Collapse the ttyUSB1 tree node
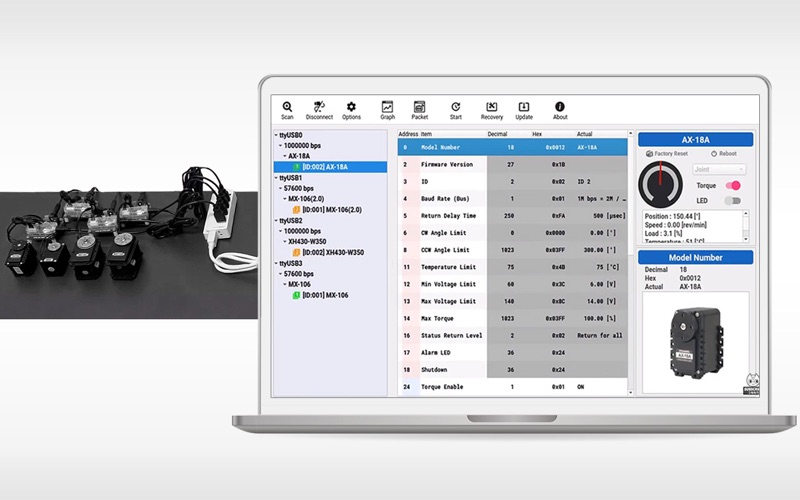This screenshot has height=500, width=800. pos(276,178)
